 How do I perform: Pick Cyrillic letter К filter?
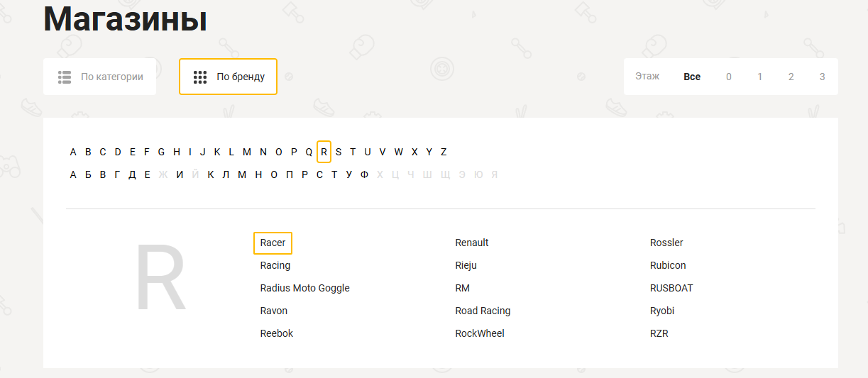pos(210,174)
